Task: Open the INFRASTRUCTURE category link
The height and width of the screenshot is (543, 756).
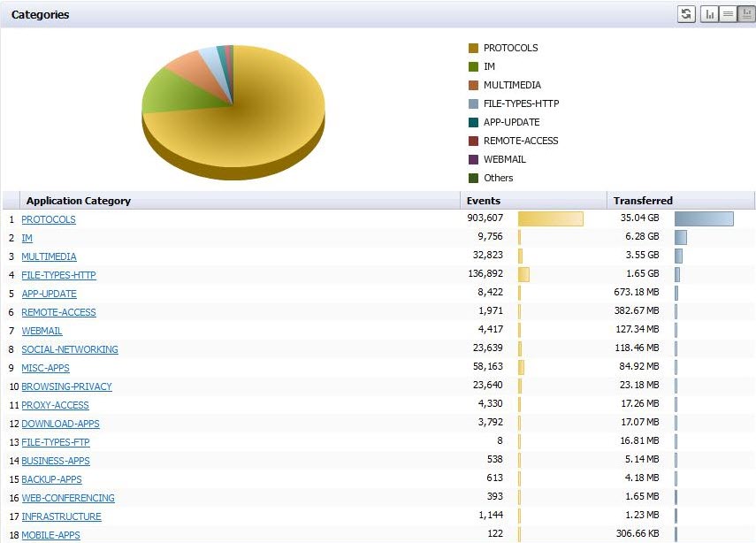Action: click(x=61, y=516)
